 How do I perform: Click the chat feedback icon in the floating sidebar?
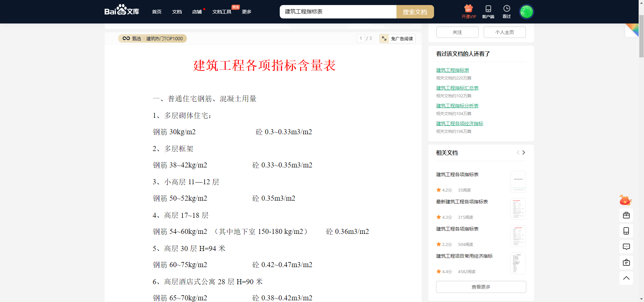(626, 247)
